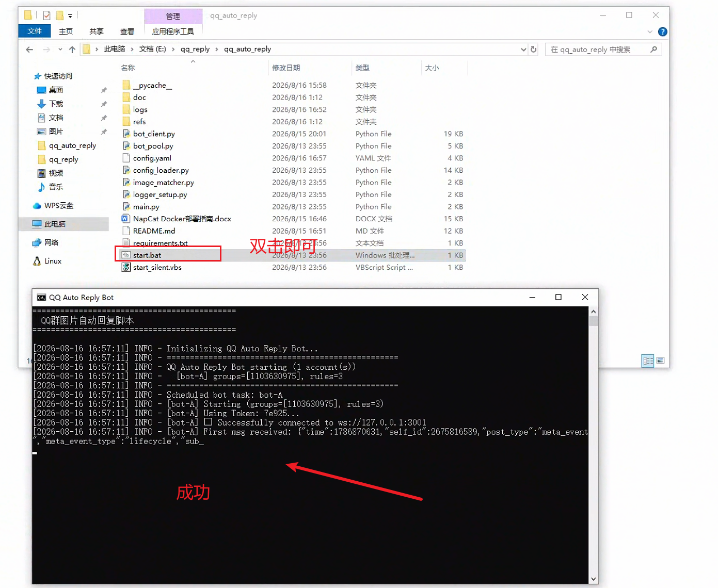Viewport: 718px width, 588px height.
Task: Select the requirements.txt file name
Action: [160, 243]
